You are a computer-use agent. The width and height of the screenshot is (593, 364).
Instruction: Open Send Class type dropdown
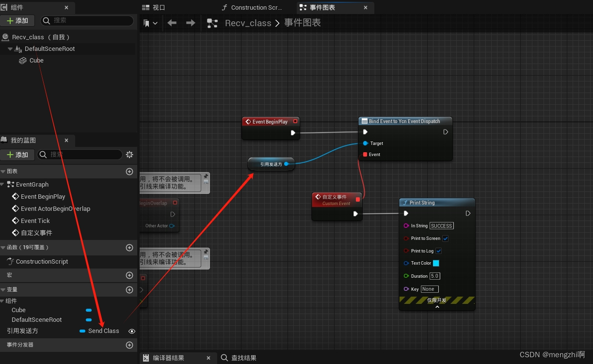tap(99, 331)
